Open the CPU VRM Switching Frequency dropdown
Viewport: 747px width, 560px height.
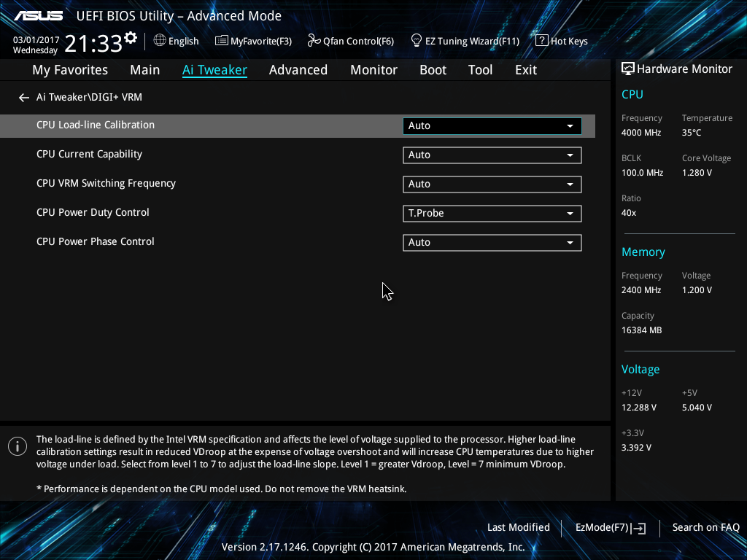(492, 184)
